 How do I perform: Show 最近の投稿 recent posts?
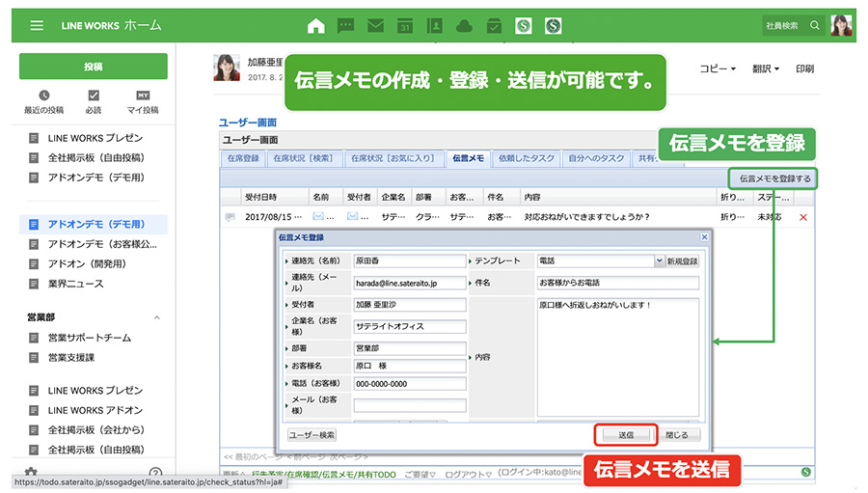(43, 102)
